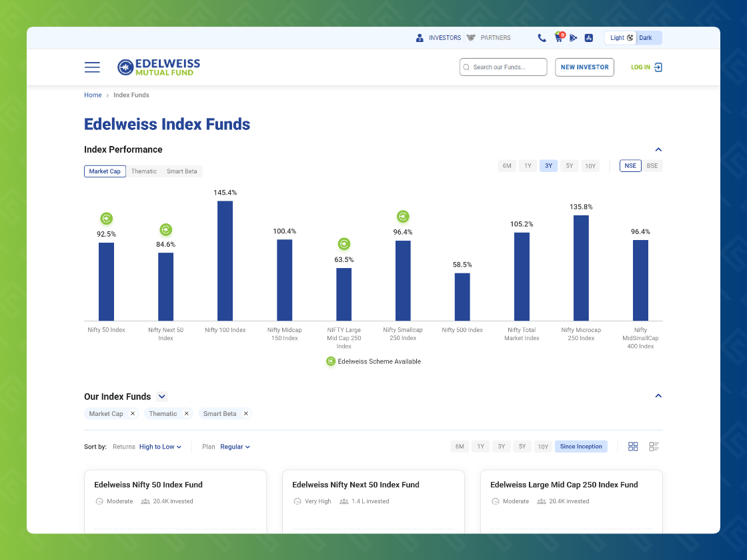
Task: Collapse the Our Index Funds section
Action: point(658,396)
